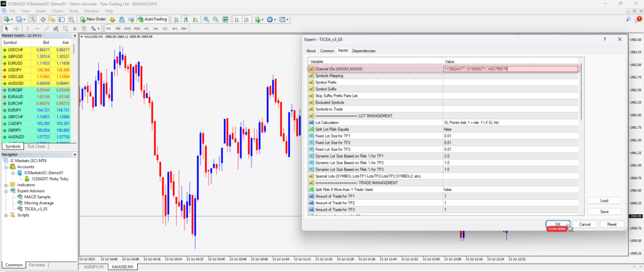Switch to the AUDJPY,H1 chart tab
The height and width of the screenshot is (272, 644).
point(93,267)
